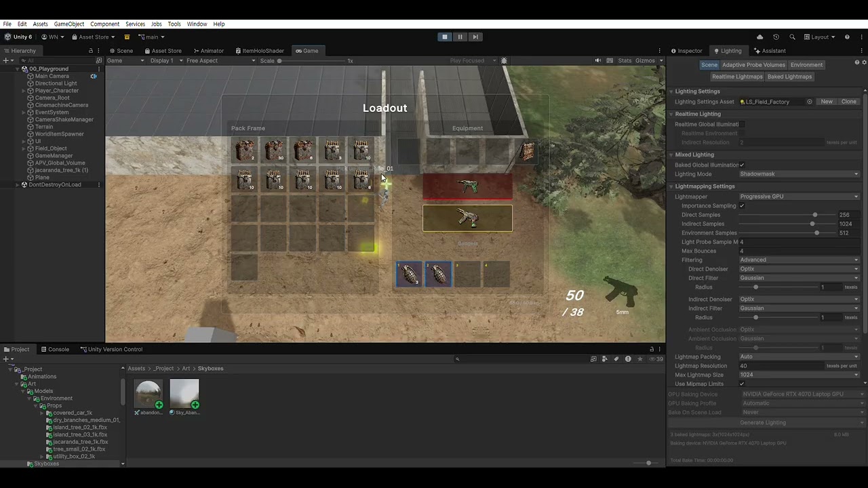Open Display 1 dropdown
Viewport: 868px width, 488px height.
click(x=166, y=60)
